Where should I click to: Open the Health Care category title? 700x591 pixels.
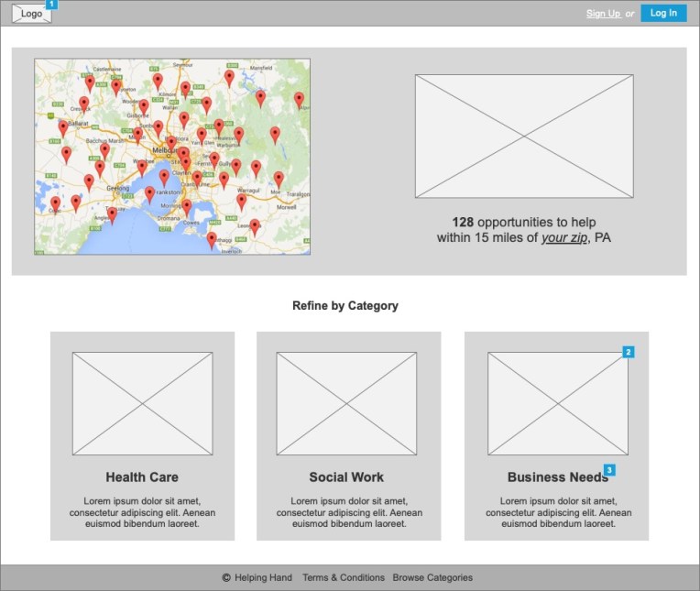coord(142,477)
